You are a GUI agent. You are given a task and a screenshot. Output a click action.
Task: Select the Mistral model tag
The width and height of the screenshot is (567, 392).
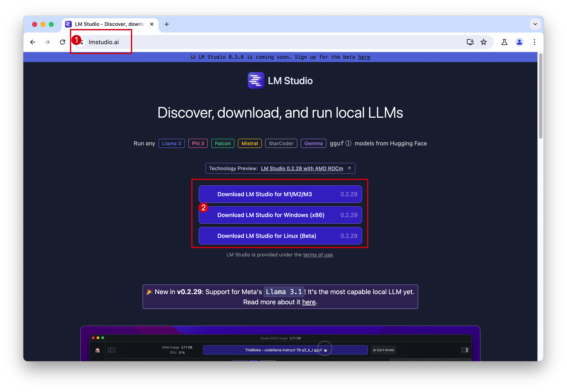(250, 143)
